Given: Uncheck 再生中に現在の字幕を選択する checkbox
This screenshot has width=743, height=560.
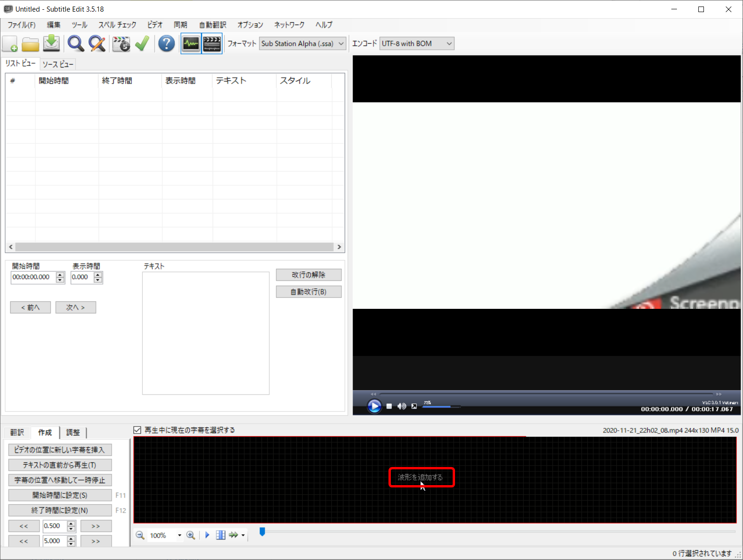Looking at the screenshot, I should 137,430.
